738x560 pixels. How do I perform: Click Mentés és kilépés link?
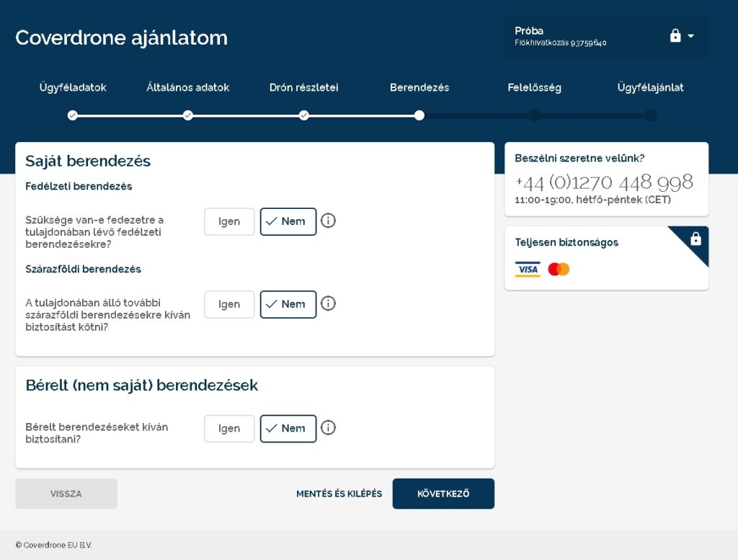(x=339, y=494)
